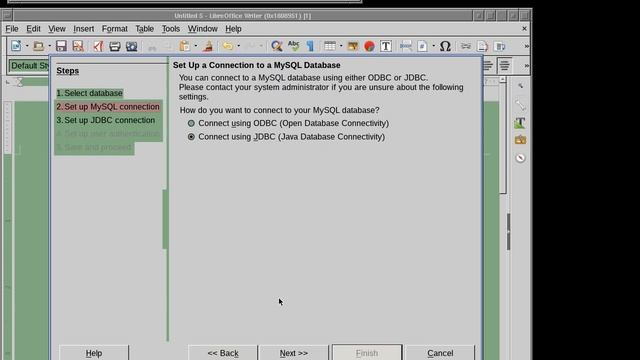Open the Window menu
The image size is (640, 360).
(202, 29)
